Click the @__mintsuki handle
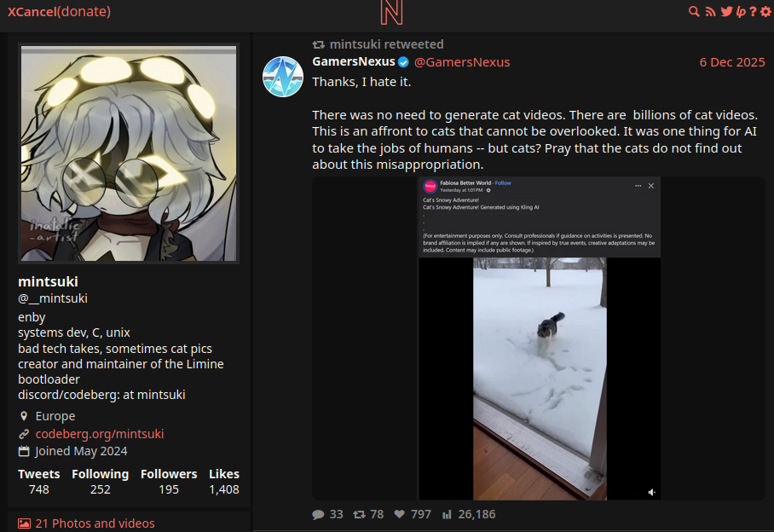774x532 pixels. 53,298
